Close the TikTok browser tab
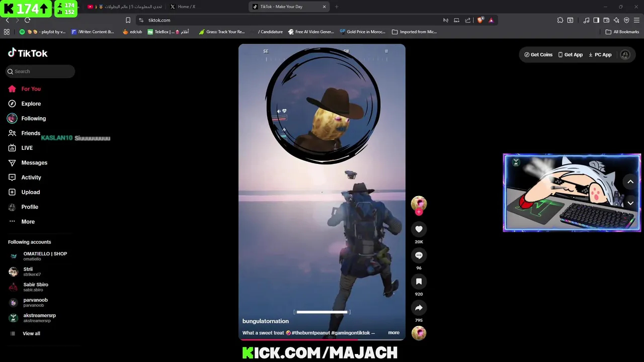The height and width of the screenshot is (362, 644). pos(324,7)
